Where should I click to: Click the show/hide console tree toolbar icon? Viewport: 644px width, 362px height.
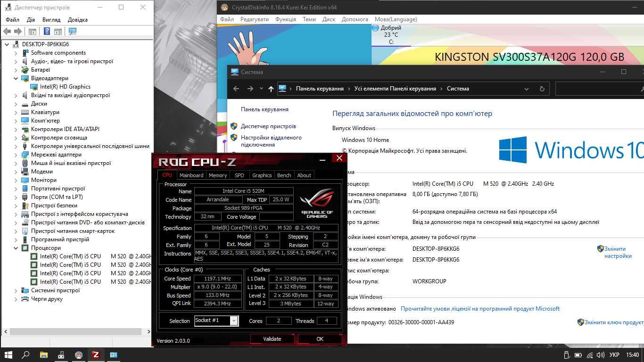(x=33, y=31)
